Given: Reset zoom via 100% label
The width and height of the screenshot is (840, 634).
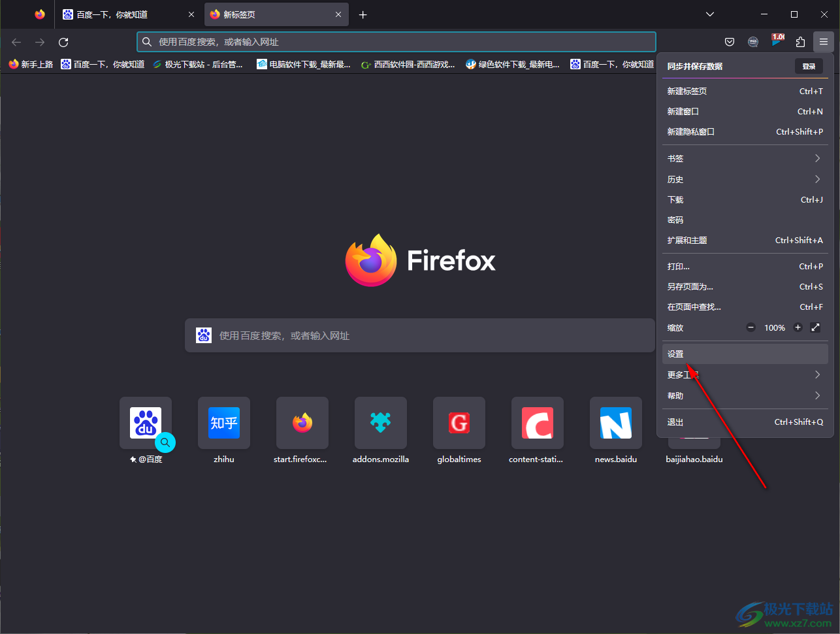Looking at the screenshot, I should (x=775, y=327).
